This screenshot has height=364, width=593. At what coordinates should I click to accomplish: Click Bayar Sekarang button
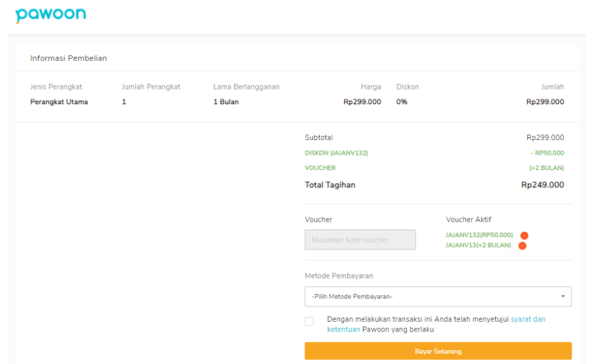pos(438,351)
